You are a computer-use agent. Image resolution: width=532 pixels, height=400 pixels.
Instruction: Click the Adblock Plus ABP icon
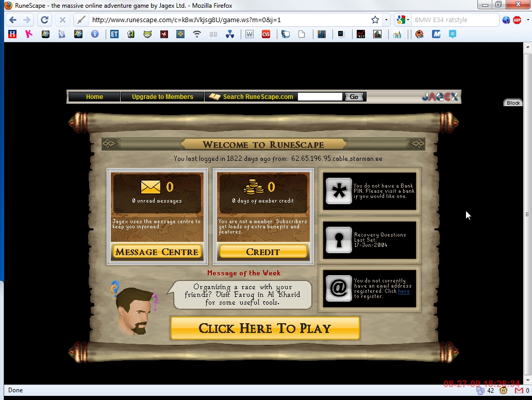[x=517, y=20]
